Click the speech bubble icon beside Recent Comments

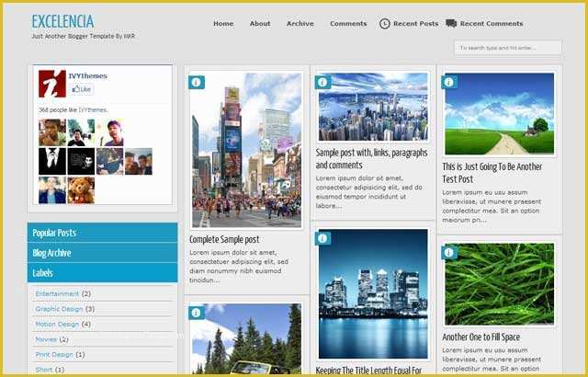click(x=451, y=23)
